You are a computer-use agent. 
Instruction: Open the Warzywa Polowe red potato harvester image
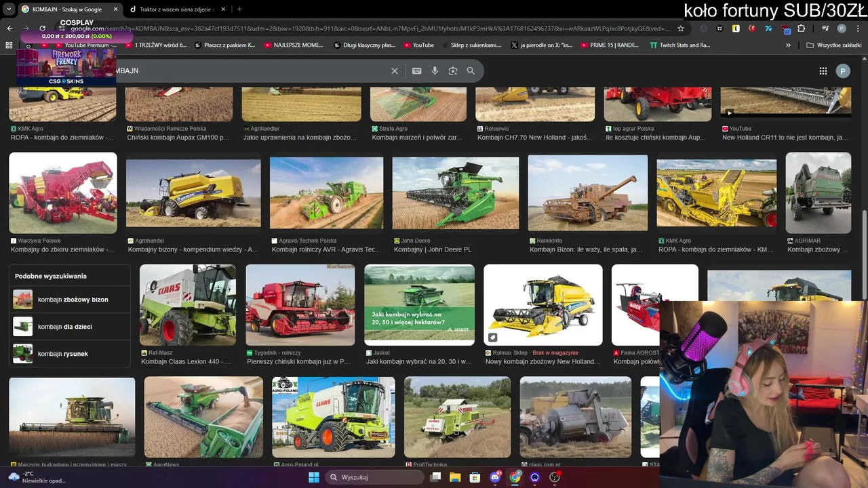[x=63, y=193]
